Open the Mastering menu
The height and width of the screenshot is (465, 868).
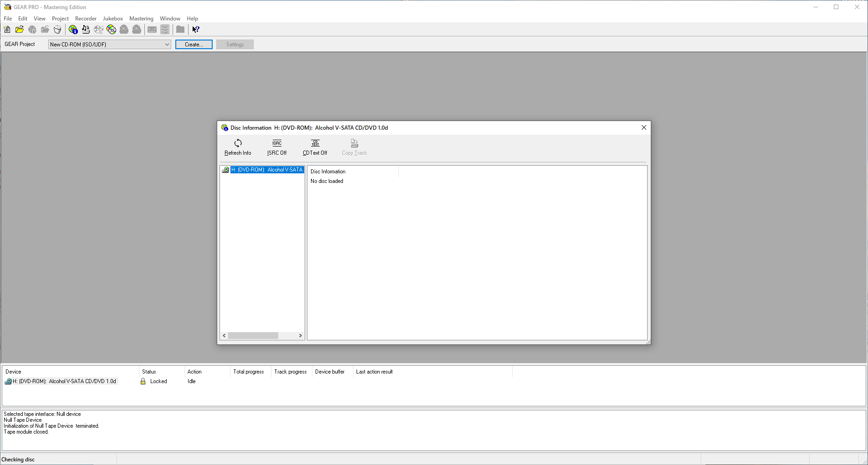click(x=141, y=19)
